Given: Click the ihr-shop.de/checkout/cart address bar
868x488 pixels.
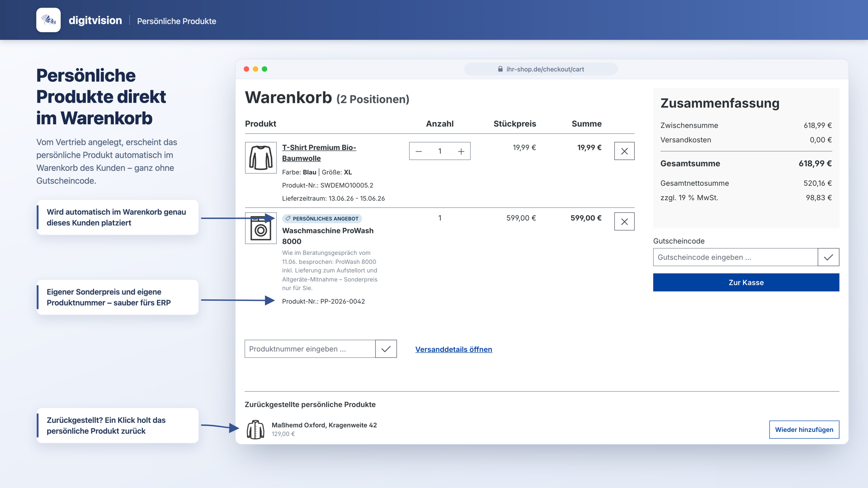Looking at the screenshot, I should tap(541, 69).
